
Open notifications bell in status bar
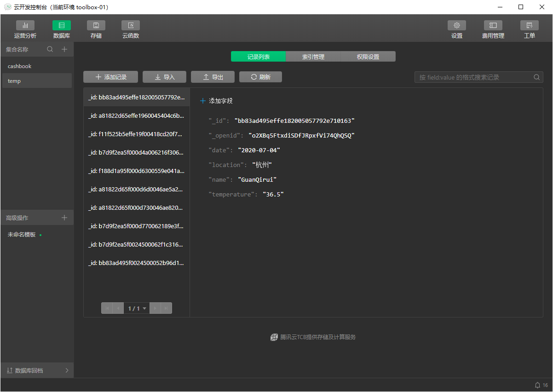point(537,385)
